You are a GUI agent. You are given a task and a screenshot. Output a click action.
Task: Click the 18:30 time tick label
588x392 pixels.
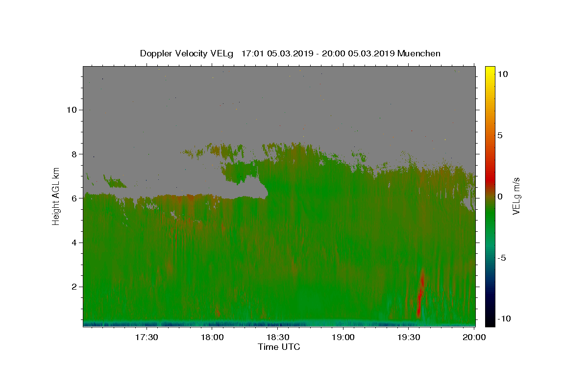click(x=278, y=338)
